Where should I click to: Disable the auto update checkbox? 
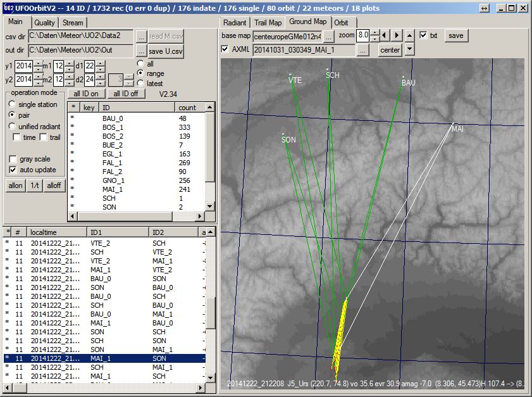(x=11, y=170)
